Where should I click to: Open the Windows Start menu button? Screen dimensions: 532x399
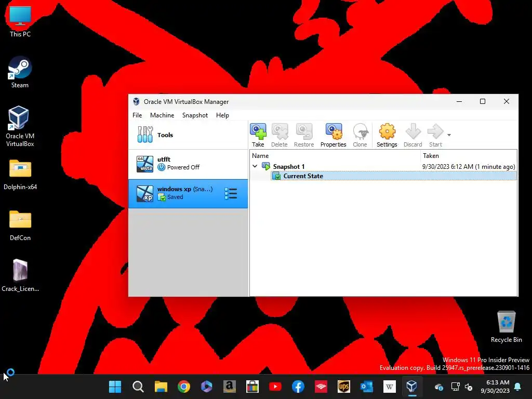point(115,387)
